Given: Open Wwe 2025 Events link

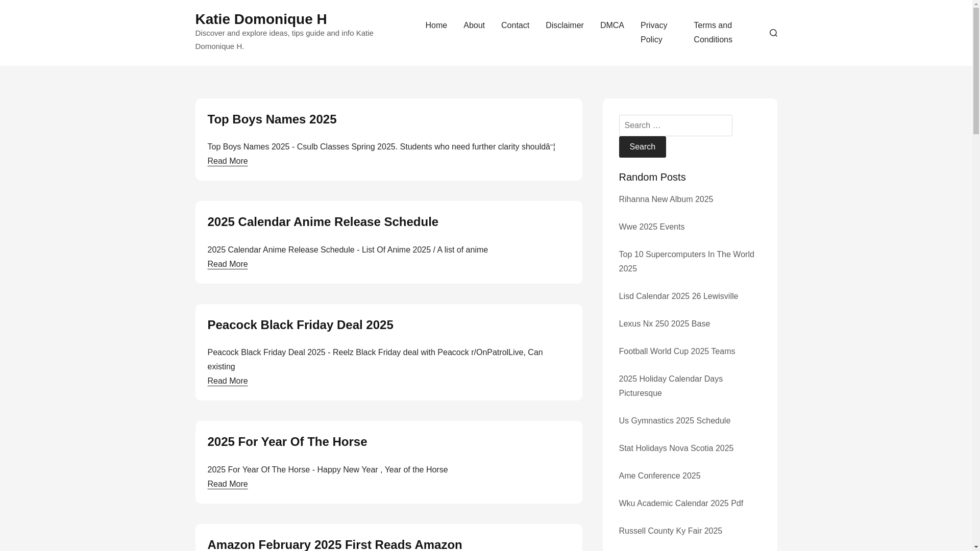Looking at the screenshot, I should 651,227.
